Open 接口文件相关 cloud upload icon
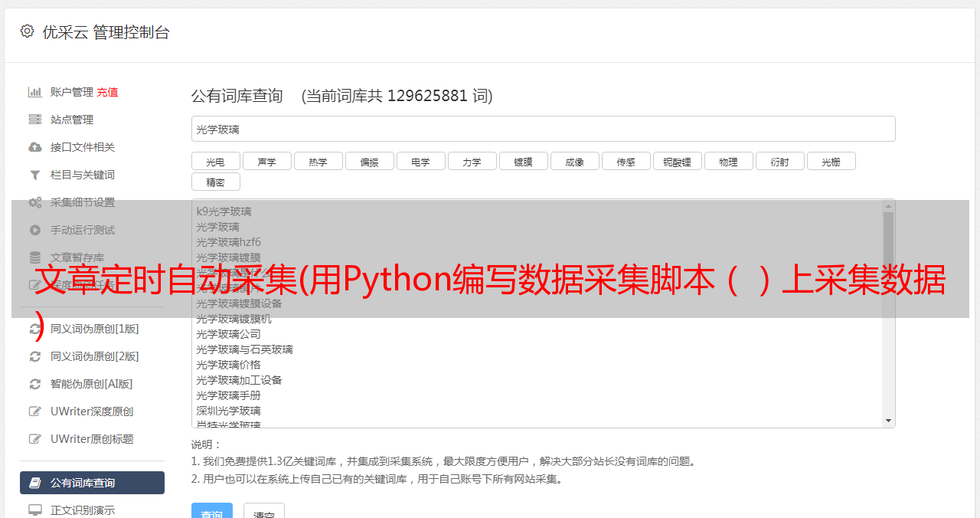The width and height of the screenshot is (980, 518). point(35,147)
